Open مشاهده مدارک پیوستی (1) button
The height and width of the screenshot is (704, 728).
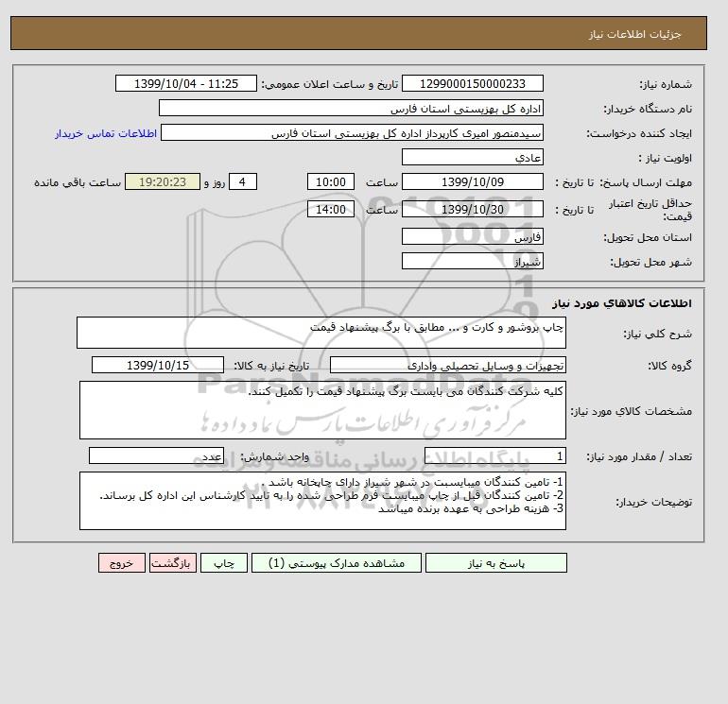[337, 563]
